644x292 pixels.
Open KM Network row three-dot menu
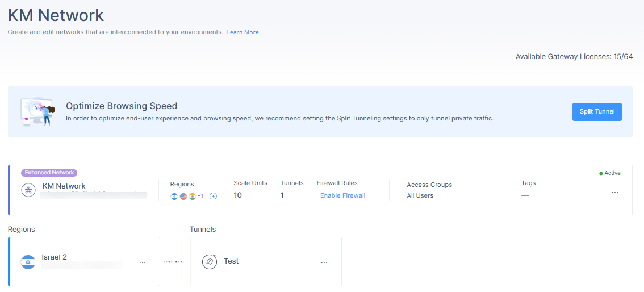[615, 193]
